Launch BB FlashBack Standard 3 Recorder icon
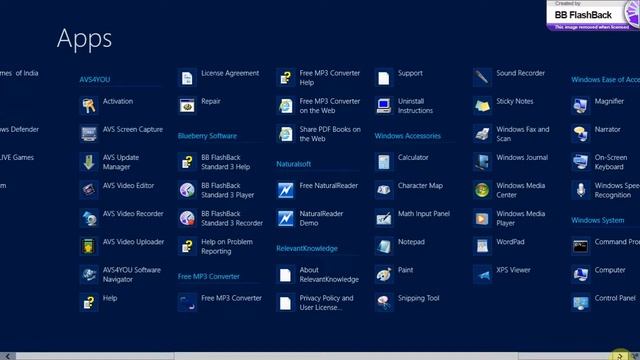The image size is (640, 360). [187, 218]
